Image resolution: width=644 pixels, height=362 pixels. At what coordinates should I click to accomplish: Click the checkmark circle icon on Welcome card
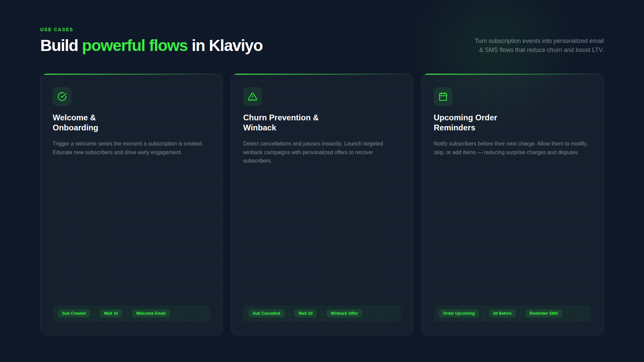pos(62,97)
